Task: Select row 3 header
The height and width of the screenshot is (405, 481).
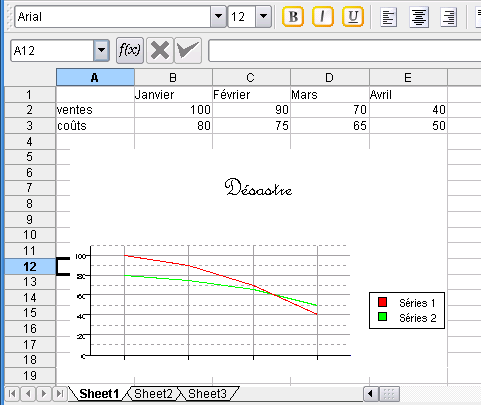Action: click(30, 126)
